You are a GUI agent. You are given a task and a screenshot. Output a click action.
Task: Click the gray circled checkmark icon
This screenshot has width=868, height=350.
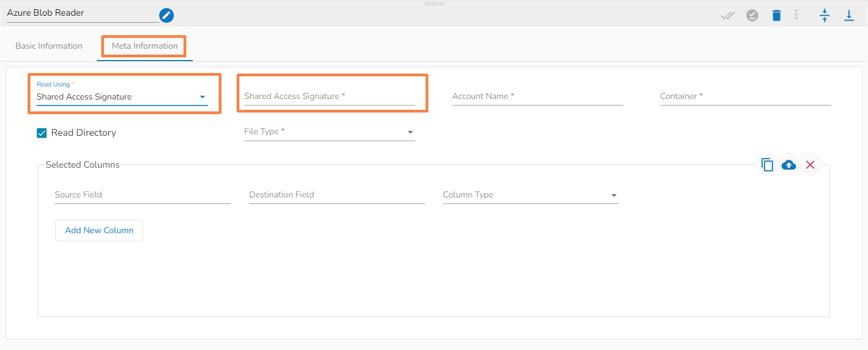click(x=752, y=16)
